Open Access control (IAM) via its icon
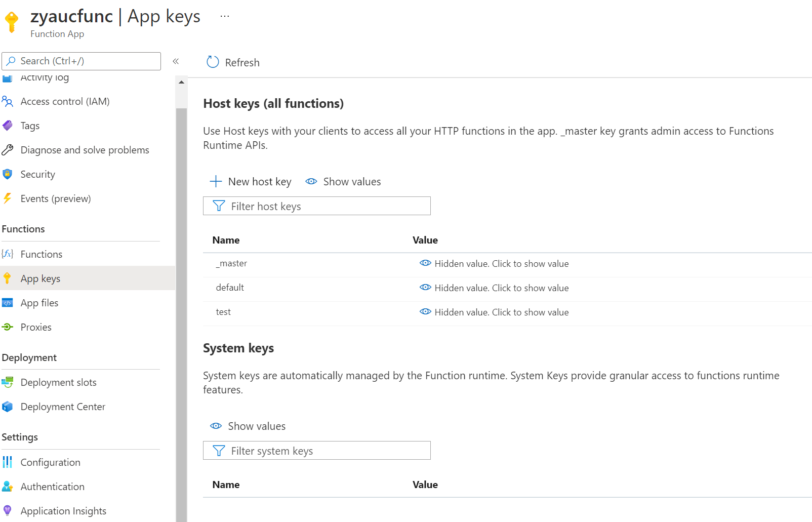The height and width of the screenshot is (522, 812). (8, 101)
